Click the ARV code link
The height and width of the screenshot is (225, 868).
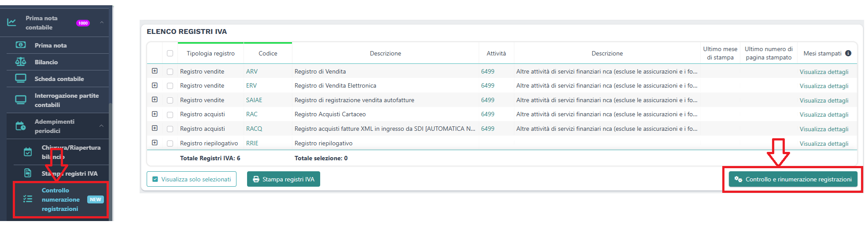252,71
